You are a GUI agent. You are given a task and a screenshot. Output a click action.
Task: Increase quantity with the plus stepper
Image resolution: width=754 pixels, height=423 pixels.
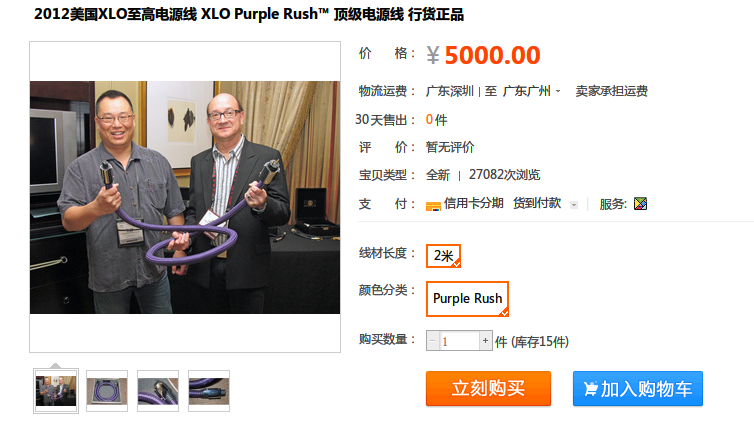(x=486, y=341)
